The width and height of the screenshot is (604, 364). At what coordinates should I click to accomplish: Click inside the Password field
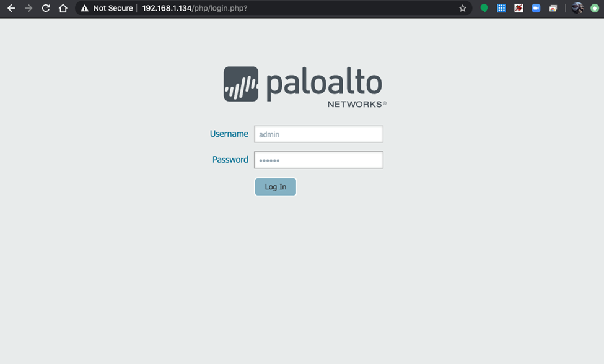coord(318,160)
